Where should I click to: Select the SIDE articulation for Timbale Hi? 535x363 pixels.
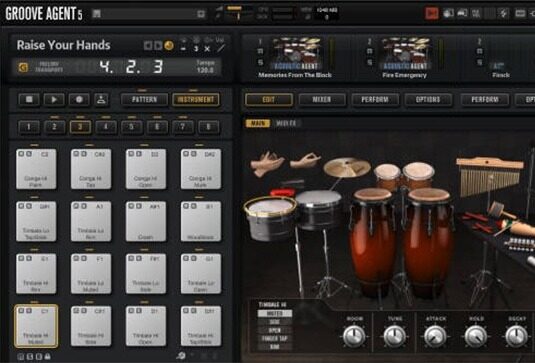tap(275, 322)
